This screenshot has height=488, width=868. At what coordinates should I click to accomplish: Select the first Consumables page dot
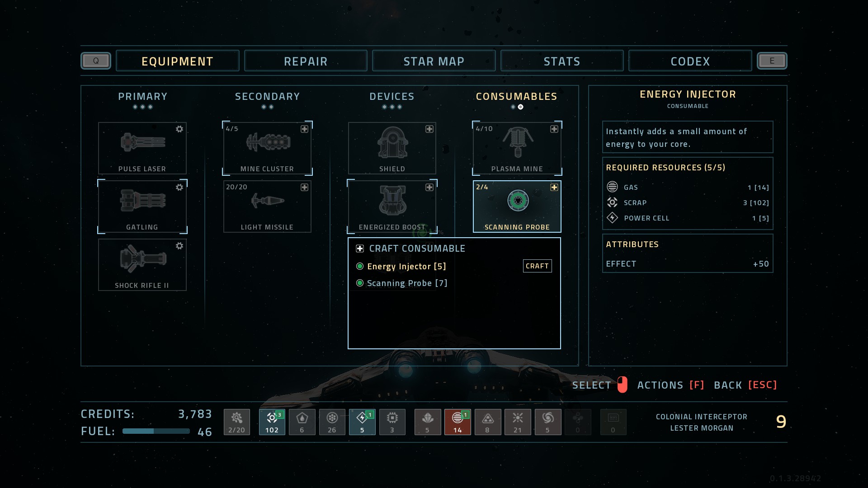513,107
